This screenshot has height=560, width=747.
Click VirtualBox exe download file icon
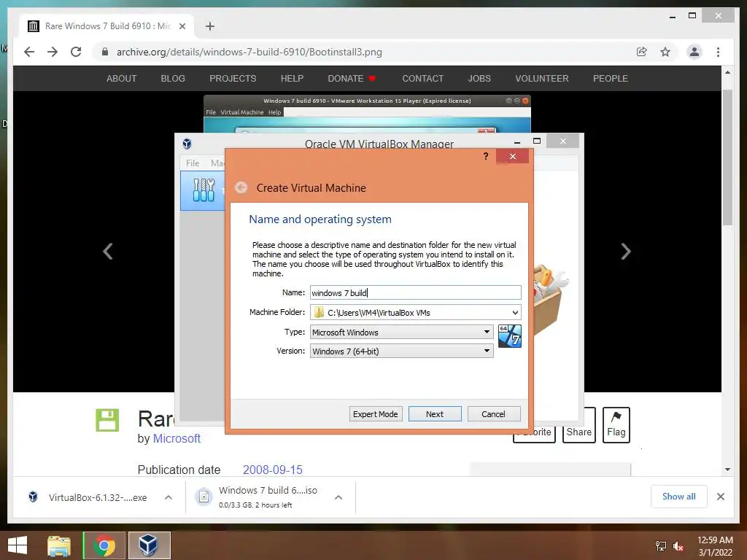[33, 497]
